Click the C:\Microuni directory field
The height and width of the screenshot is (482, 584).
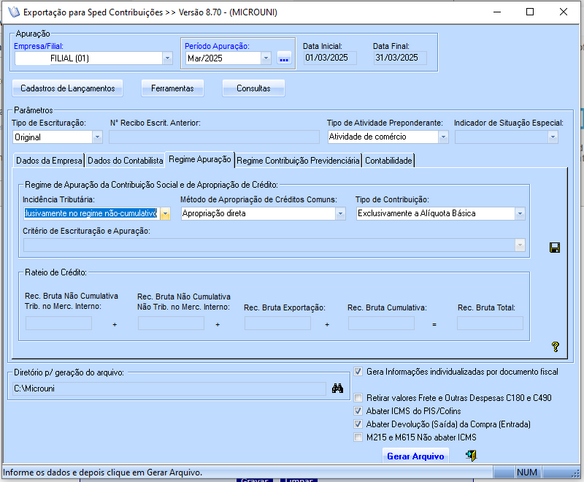[169, 389]
